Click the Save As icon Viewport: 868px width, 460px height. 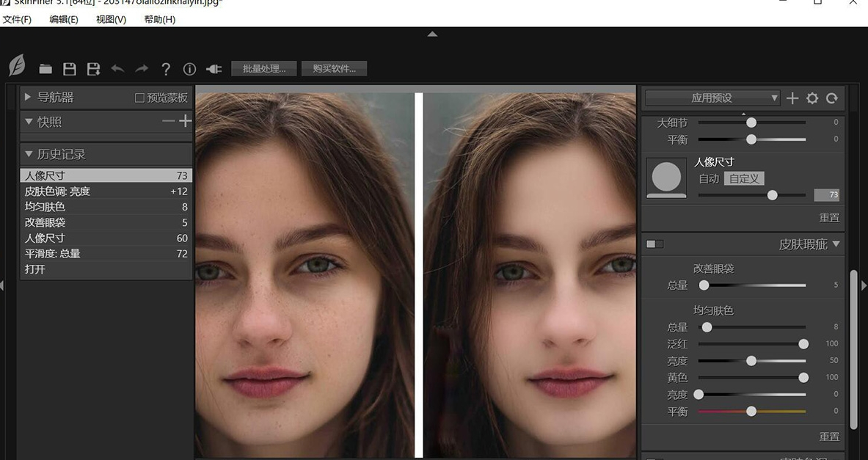(94, 69)
